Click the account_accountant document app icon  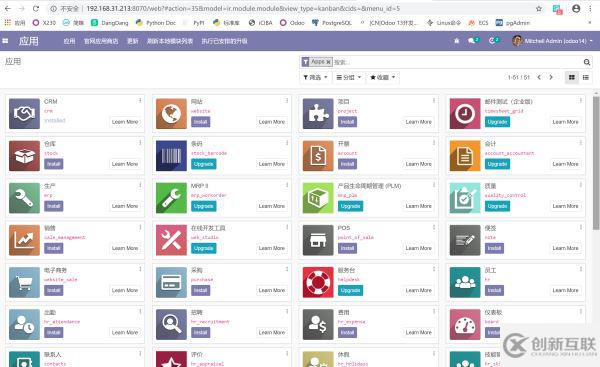[x=465, y=156]
